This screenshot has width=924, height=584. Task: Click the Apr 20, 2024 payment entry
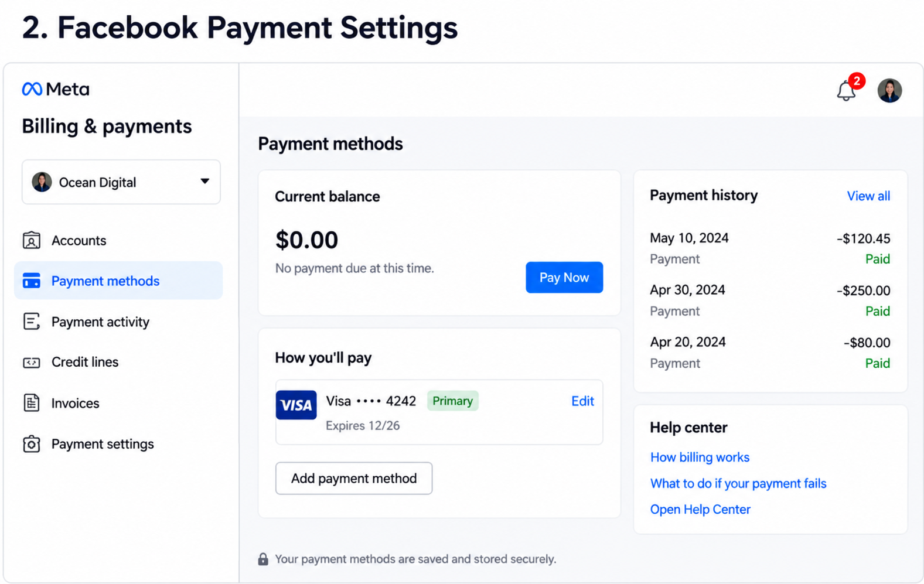(x=770, y=353)
